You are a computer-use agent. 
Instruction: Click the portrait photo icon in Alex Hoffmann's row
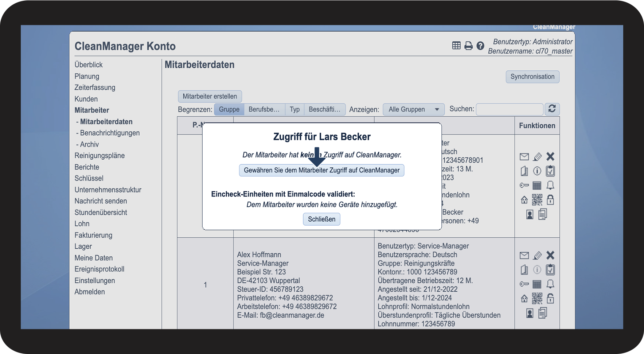(x=530, y=313)
